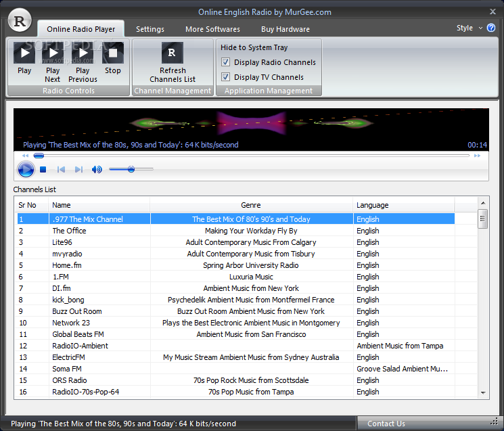Select the .977 The Mix Channel row
504x431 pixels.
coord(235,219)
